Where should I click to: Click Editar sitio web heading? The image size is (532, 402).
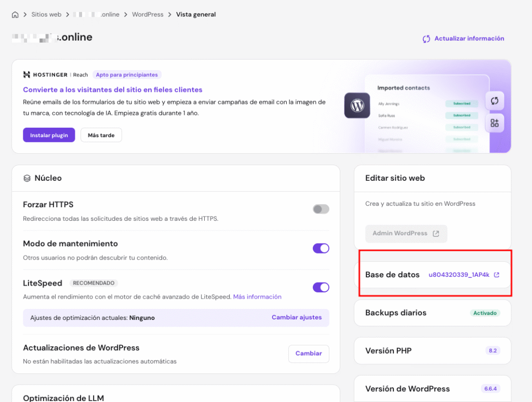pos(395,178)
